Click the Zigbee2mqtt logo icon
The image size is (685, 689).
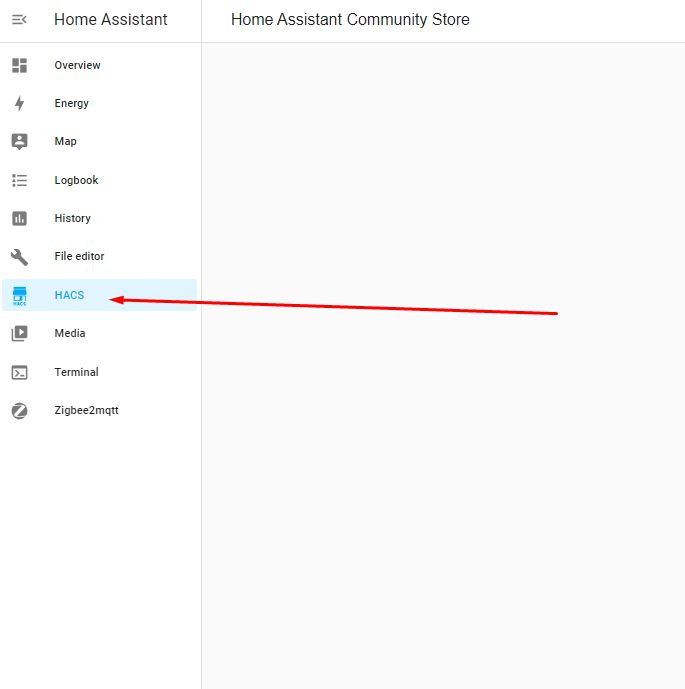(19, 410)
